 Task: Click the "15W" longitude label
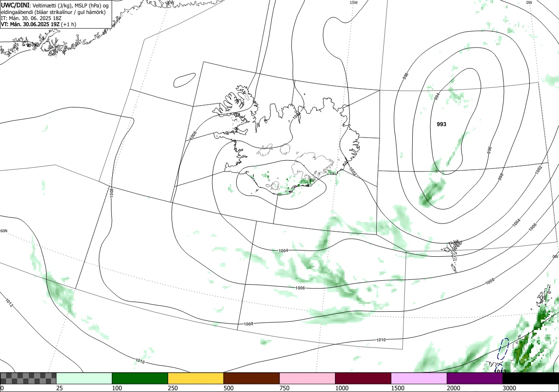pos(353,3)
